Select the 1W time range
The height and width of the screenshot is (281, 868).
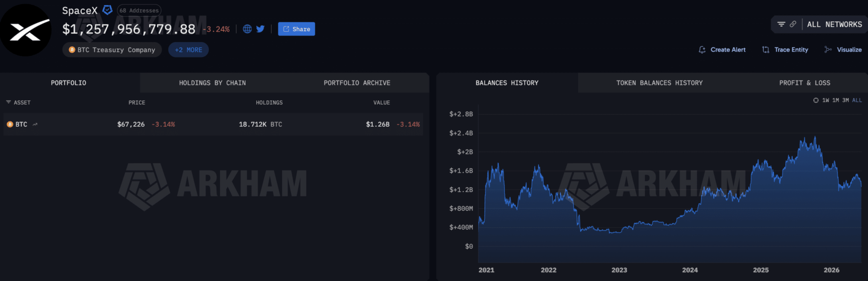[826, 100]
